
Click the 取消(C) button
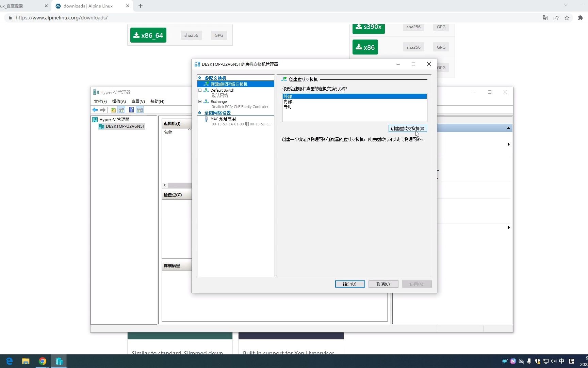(383, 284)
